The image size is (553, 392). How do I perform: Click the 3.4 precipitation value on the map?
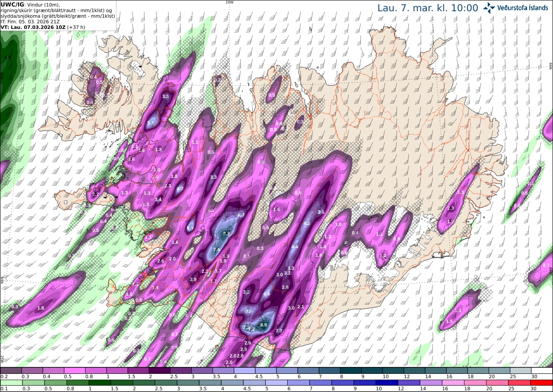point(159,199)
